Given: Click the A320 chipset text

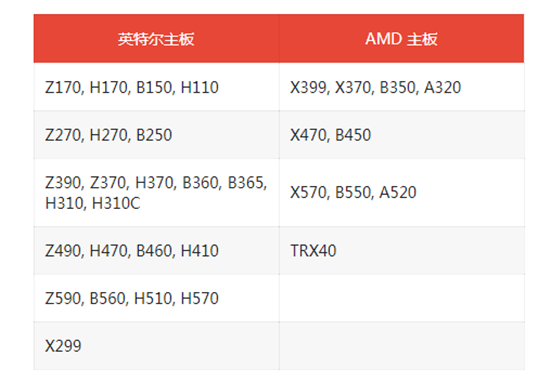Looking at the screenshot, I should coord(443,87).
